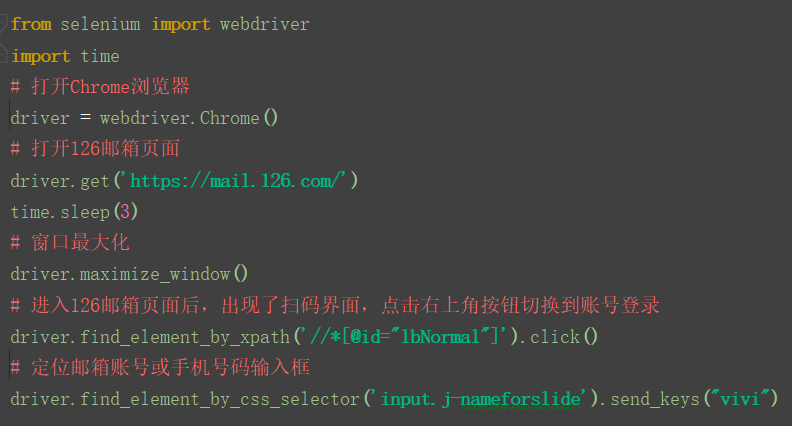Screen dimensions: 792x426
Task: Click 'Chrome' in webdriver.Chrome() call
Action: 229,118
